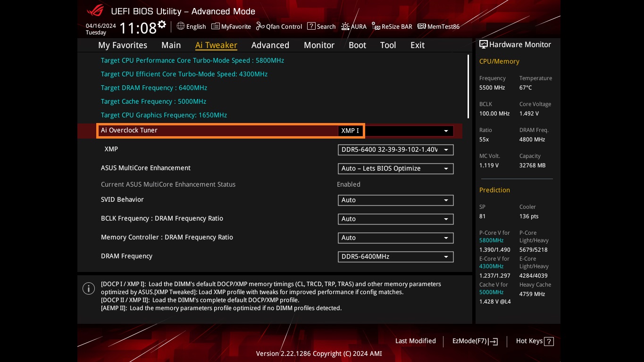Viewport: 644px width, 362px height.
Task: Open the SVID Behavior dropdown
Action: pyautogui.click(x=396, y=200)
